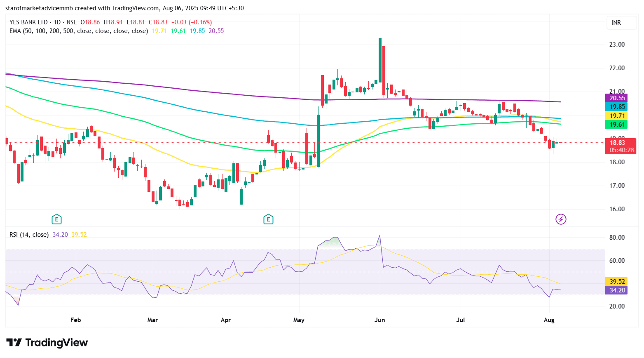Click the 23.00 price axis label
This screenshot has width=644, height=358.
point(617,45)
